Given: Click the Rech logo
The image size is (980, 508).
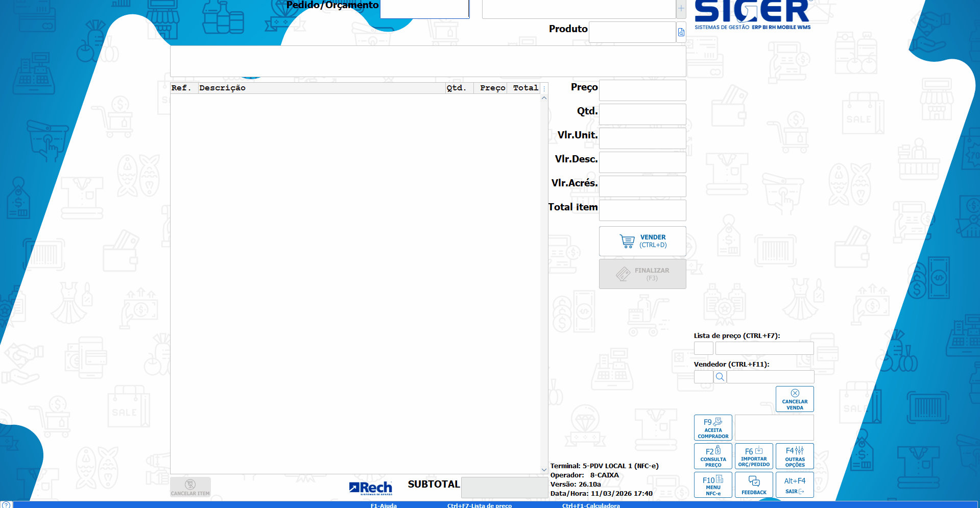Looking at the screenshot, I should pos(371,488).
